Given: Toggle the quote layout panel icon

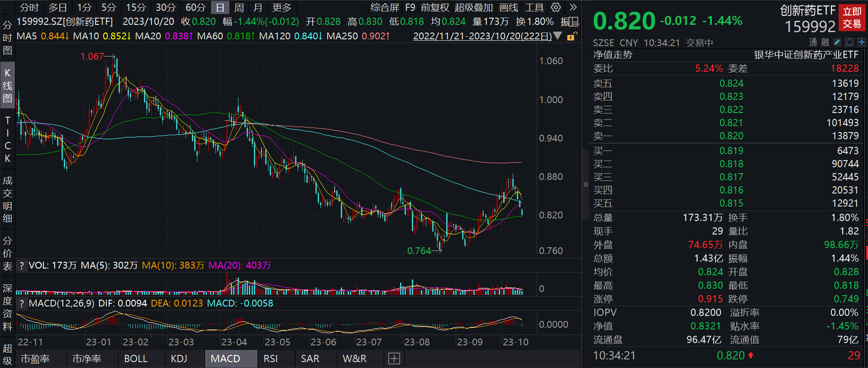Looking at the screenshot, I should tap(574, 22).
